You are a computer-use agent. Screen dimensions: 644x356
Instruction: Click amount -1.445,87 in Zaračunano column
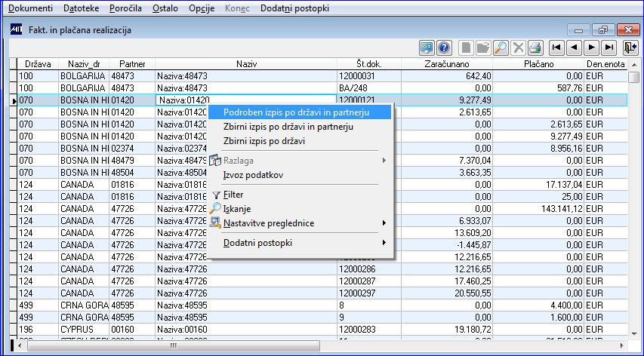(447, 245)
